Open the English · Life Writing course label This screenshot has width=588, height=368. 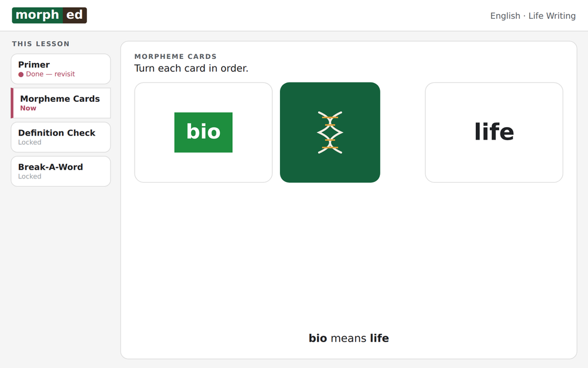pos(533,16)
